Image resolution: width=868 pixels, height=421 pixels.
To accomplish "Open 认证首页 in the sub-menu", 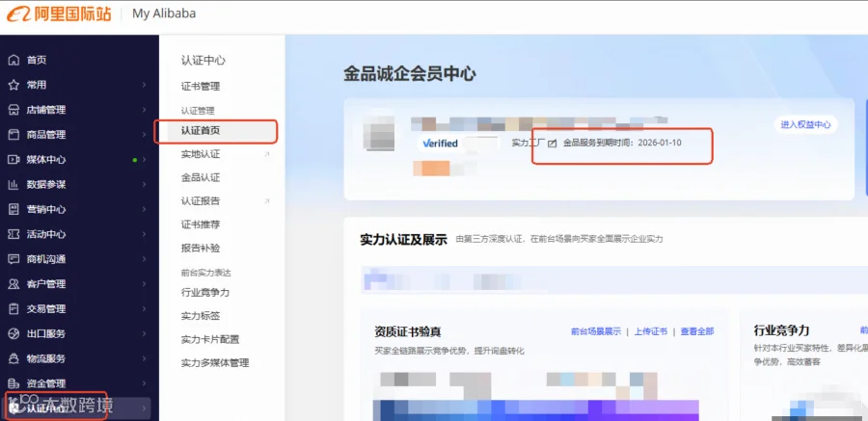I will tap(201, 131).
